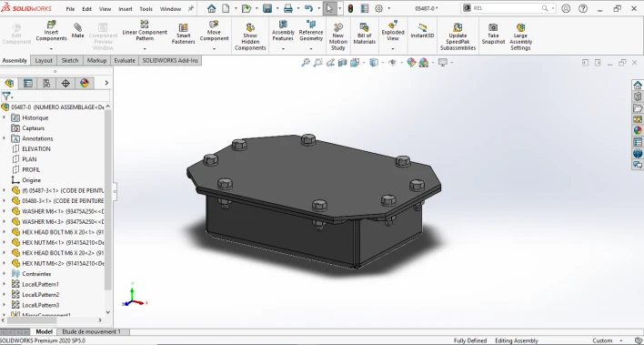Click the New document icon

(226, 8)
